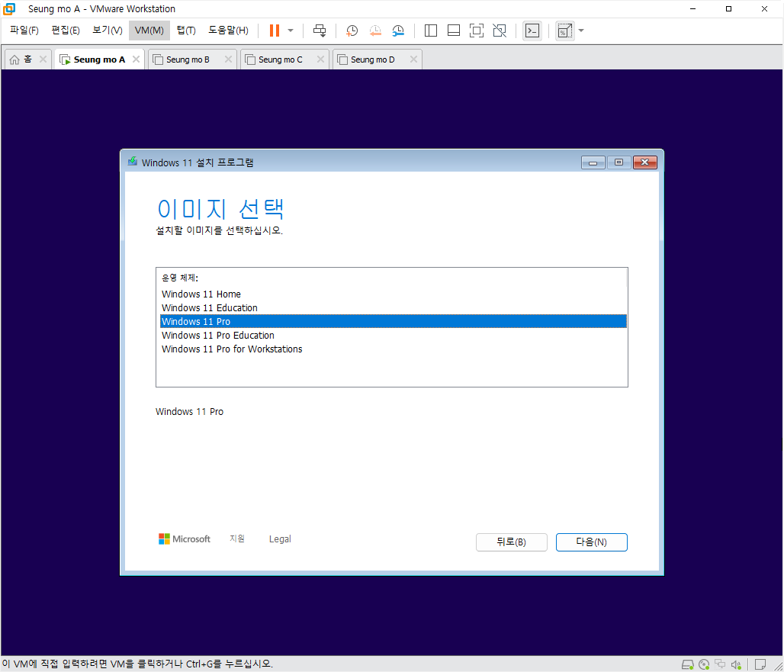The image size is (784, 672).
Task: Open the 보기(V) menu
Action: click(x=107, y=30)
